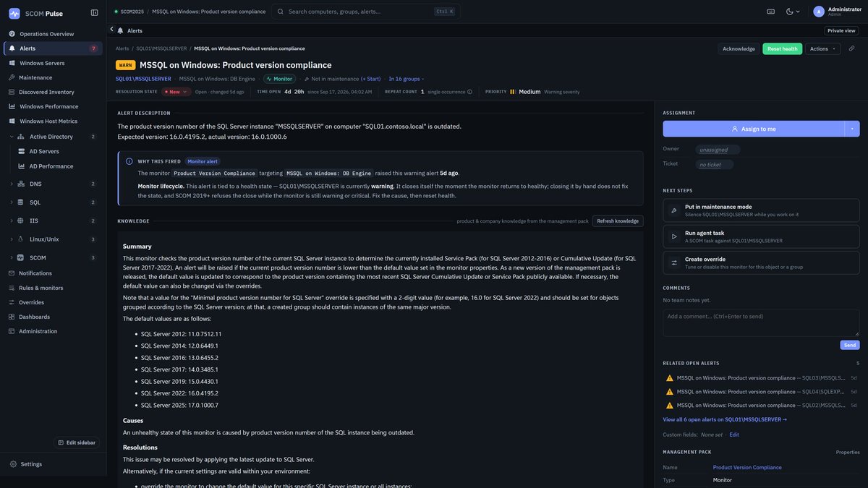This screenshot has height=488, width=868.
Task: Click the Private view button
Action: click(x=841, y=30)
